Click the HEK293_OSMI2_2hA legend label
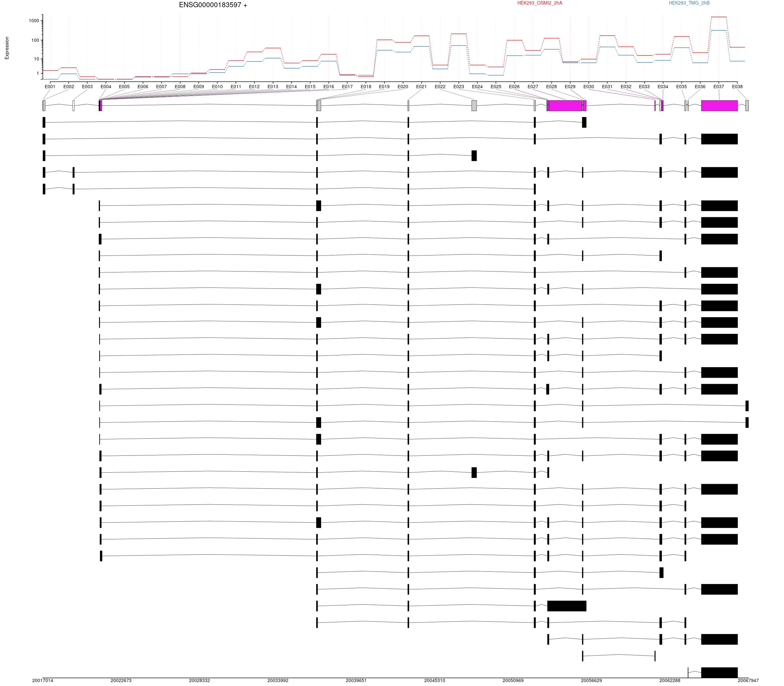This screenshot has height=686, width=784. [540, 3]
